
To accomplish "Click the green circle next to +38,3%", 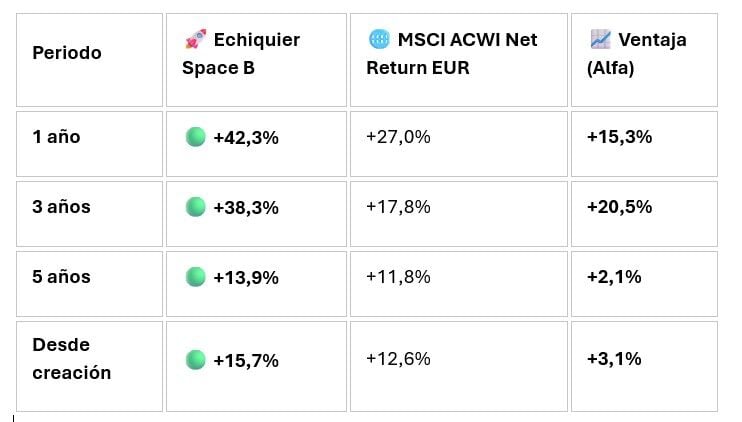I will [195, 207].
